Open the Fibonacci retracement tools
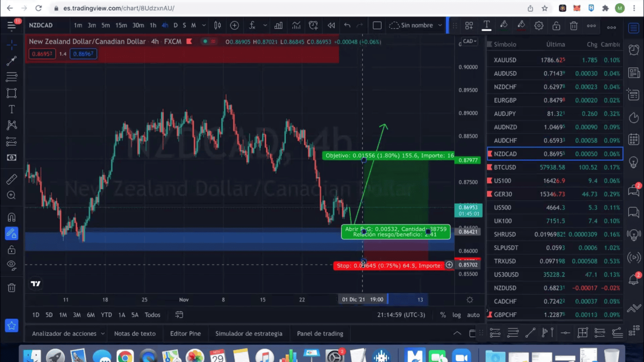Screen dimensions: 644x362 point(11,77)
